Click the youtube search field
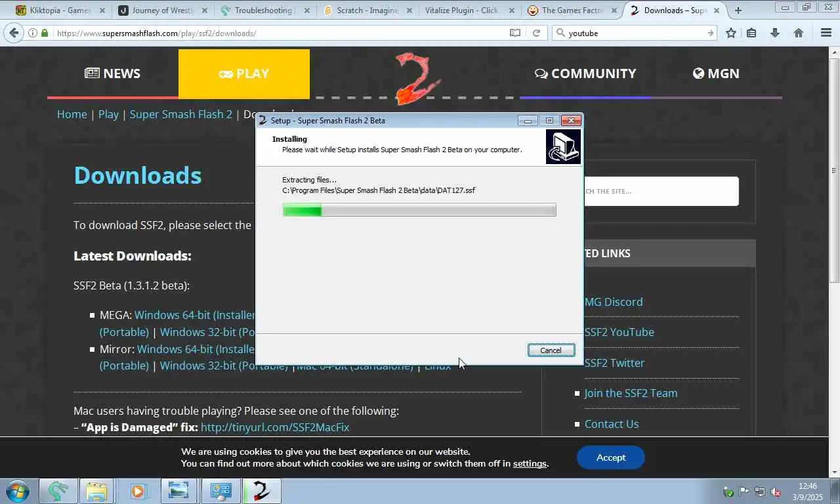The image size is (840, 504). (633, 33)
